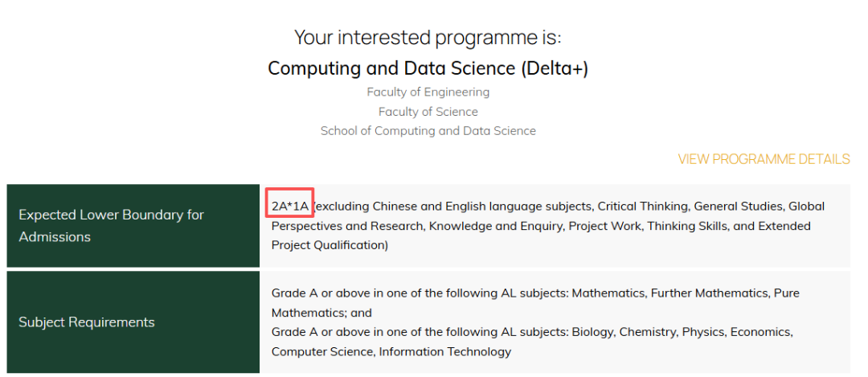Click the word 'Biology' in subject requirements

coord(593,332)
